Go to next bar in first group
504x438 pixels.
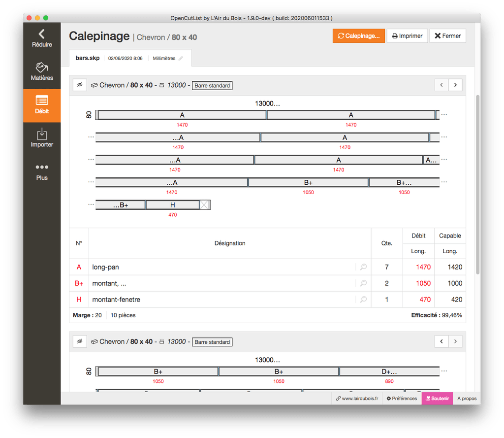tap(455, 85)
